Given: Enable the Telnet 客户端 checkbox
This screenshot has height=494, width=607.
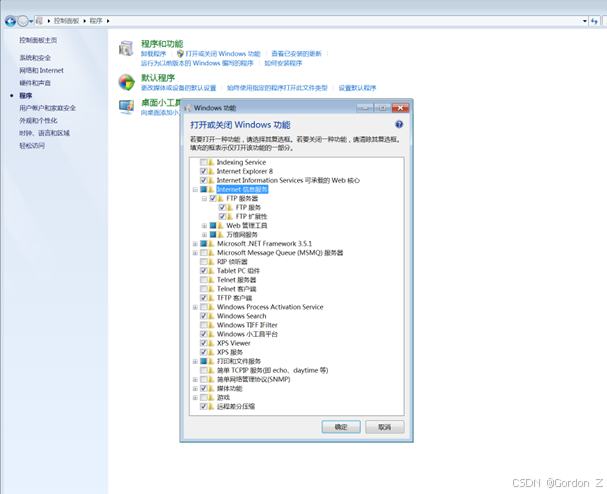Looking at the screenshot, I should (204, 289).
